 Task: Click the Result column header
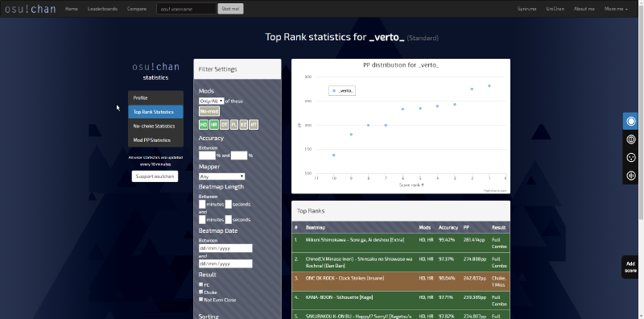coord(498,227)
